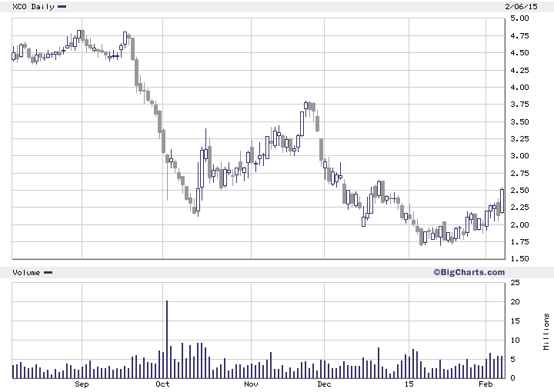Select the 2.25 price axis label
This screenshot has width=554, height=392.
[519, 208]
